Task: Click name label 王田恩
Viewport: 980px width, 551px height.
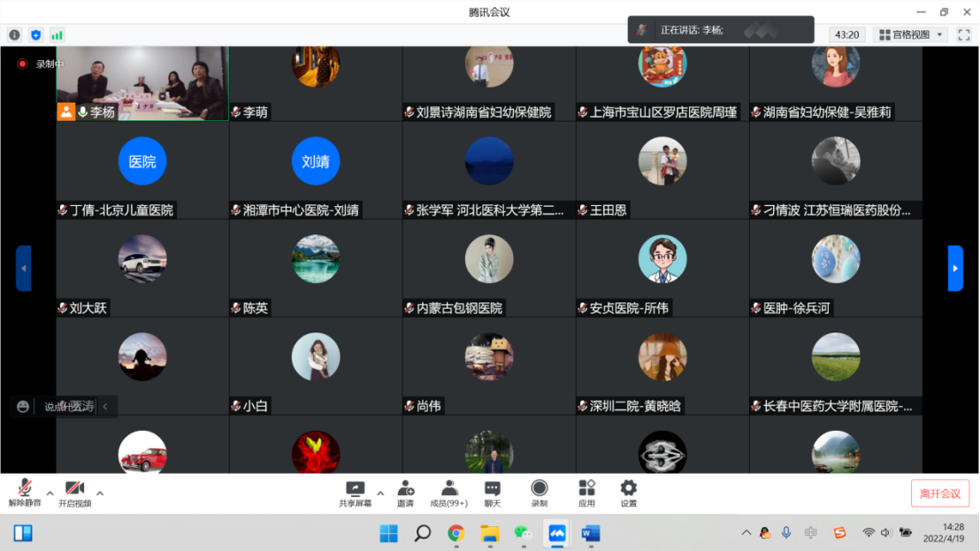Action: point(609,210)
